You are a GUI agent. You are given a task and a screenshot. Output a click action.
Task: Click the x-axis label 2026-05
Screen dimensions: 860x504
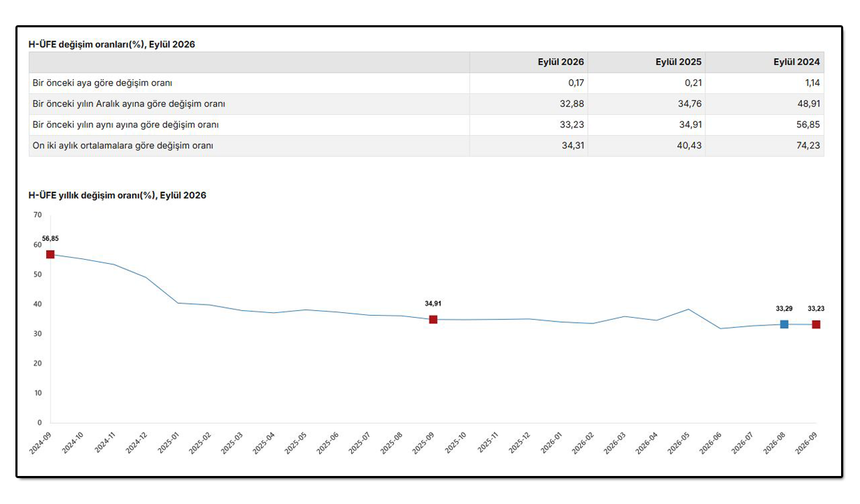(x=678, y=443)
